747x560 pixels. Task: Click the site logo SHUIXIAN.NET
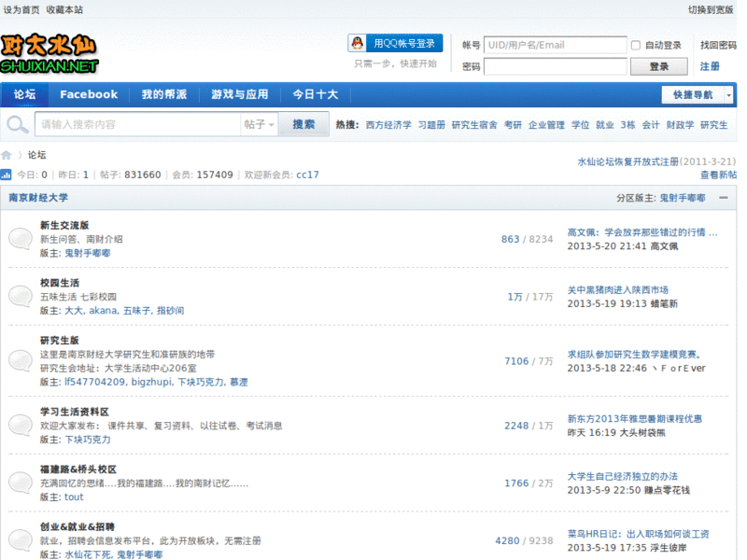[x=49, y=54]
